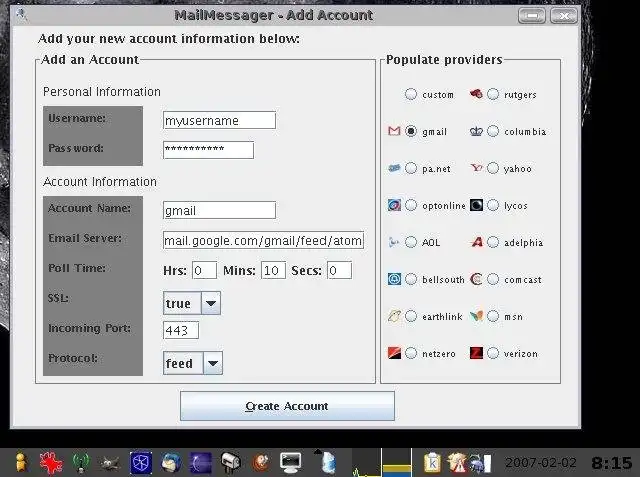Pick the optonline radio button

click(411, 205)
